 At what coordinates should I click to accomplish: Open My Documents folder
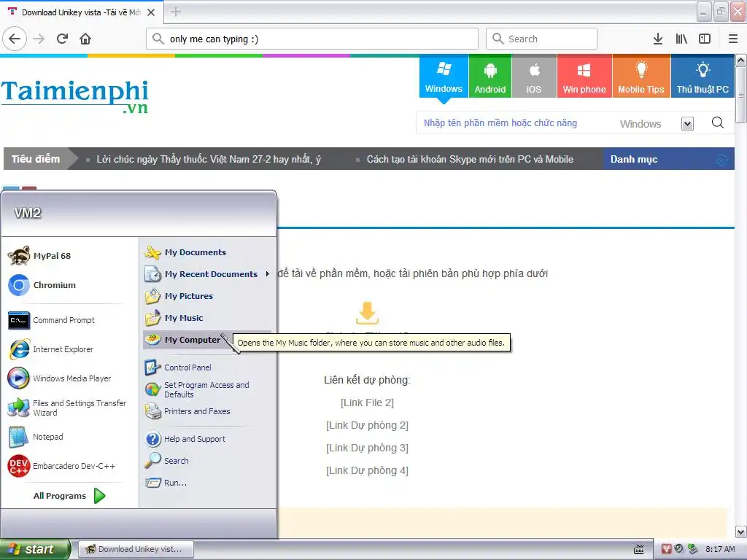pyautogui.click(x=207, y=252)
